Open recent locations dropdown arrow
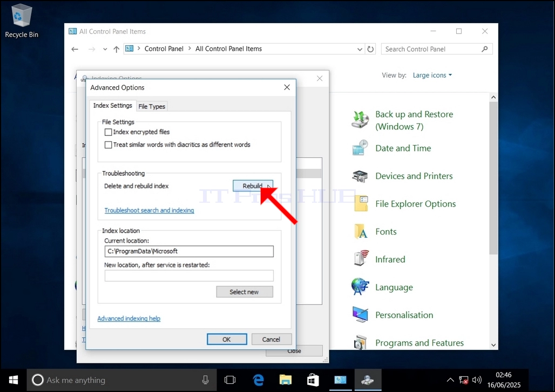Viewport: 555px width, 392px height. (105, 49)
